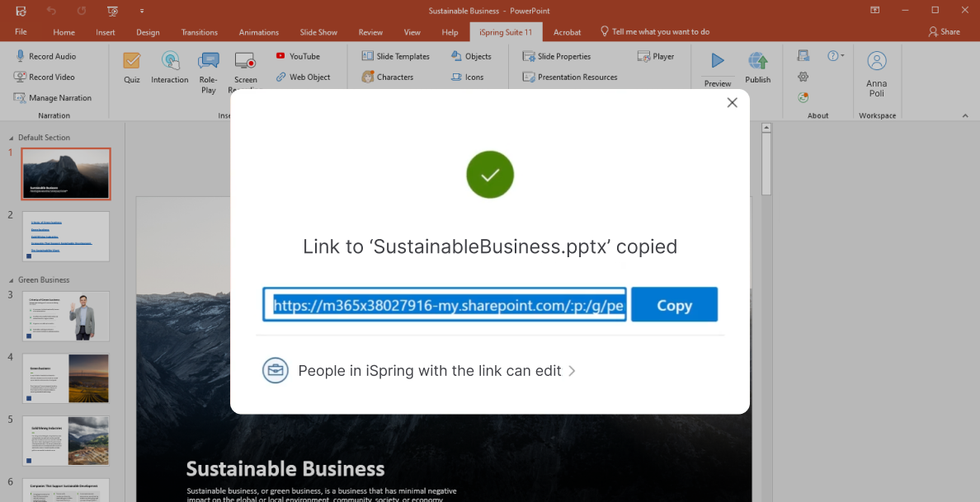980x502 pixels.
Task: Open the Animations ribbon tab
Action: [x=258, y=32]
